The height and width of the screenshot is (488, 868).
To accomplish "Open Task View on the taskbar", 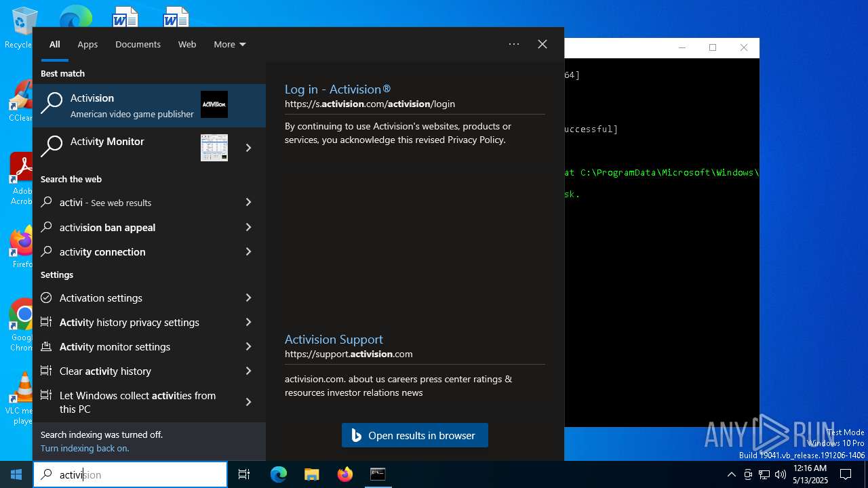I will [244, 474].
